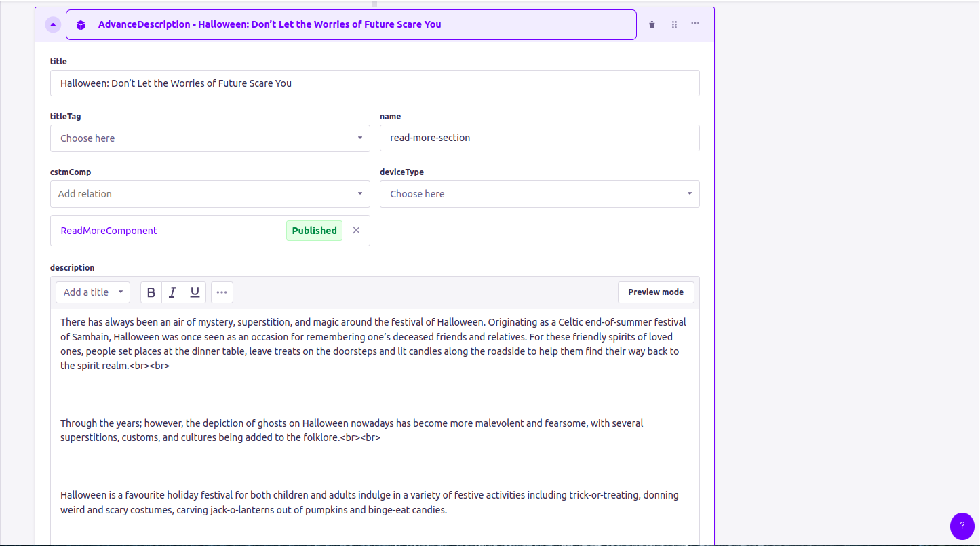Delete the component using trash icon
Image resolution: width=980 pixels, height=546 pixels.
click(652, 25)
